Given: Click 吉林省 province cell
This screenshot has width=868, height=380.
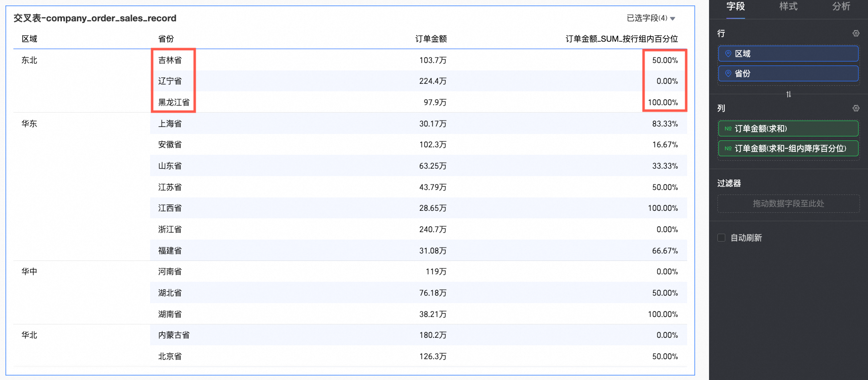Looking at the screenshot, I should (170, 60).
